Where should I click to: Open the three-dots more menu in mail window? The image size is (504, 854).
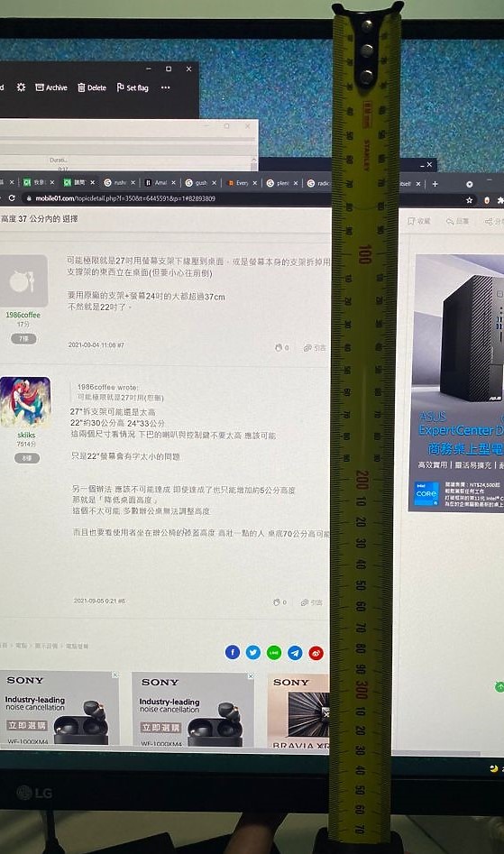point(166,87)
